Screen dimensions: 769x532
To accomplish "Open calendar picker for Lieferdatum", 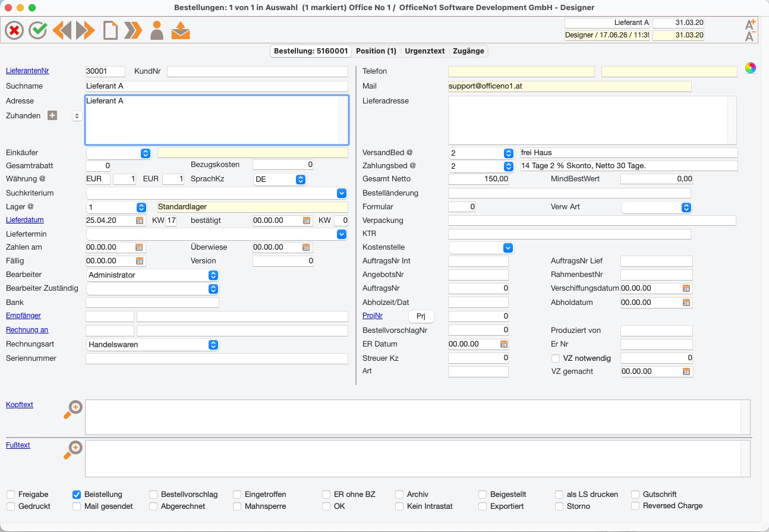I will [140, 221].
